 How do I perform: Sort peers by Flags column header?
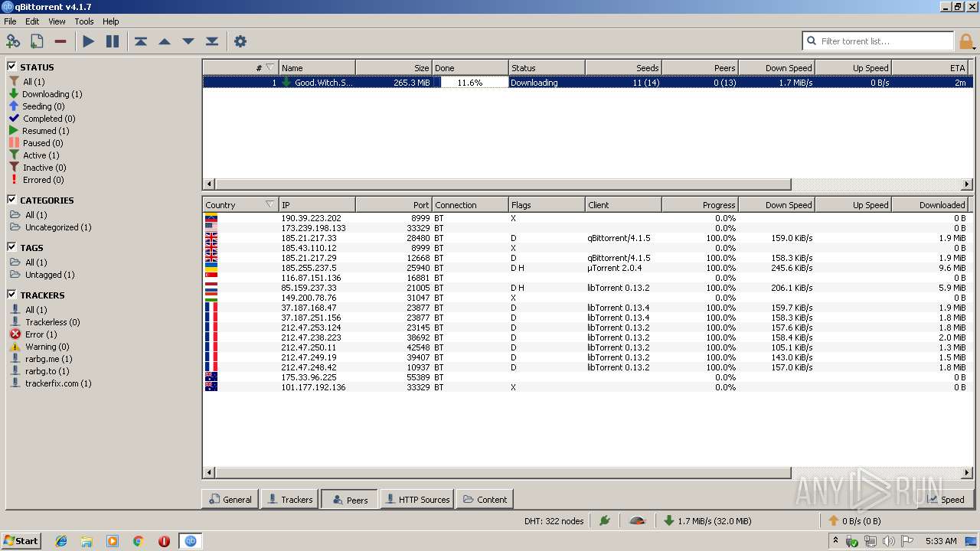pyautogui.click(x=547, y=204)
